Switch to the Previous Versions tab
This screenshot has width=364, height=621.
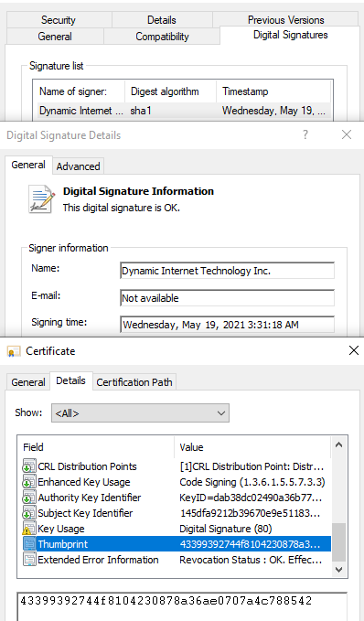(286, 20)
